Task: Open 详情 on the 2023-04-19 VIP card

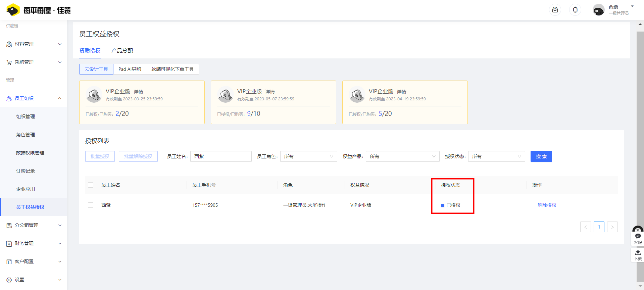Action: coord(402,92)
